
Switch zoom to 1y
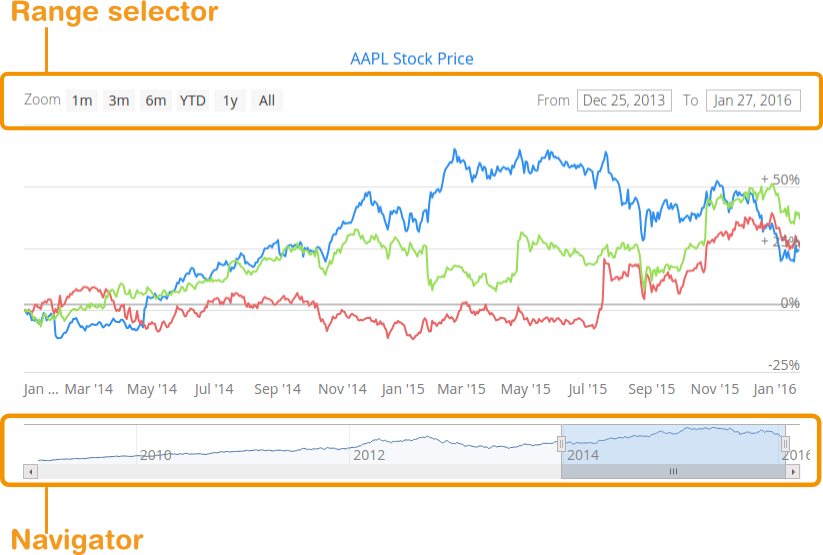[x=230, y=100]
